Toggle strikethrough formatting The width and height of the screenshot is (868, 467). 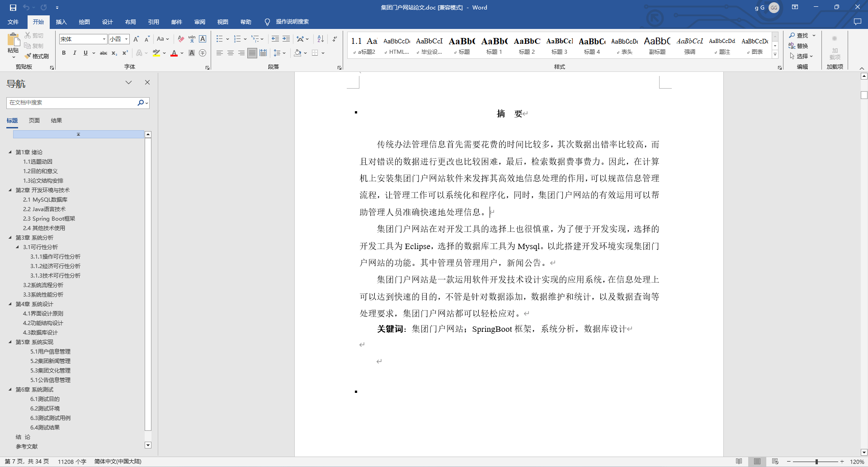point(104,53)
